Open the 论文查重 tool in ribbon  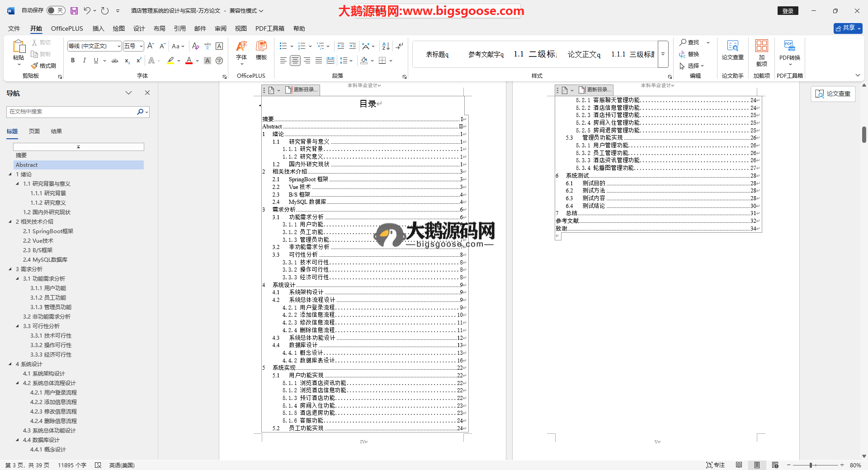tap(732, 50)
